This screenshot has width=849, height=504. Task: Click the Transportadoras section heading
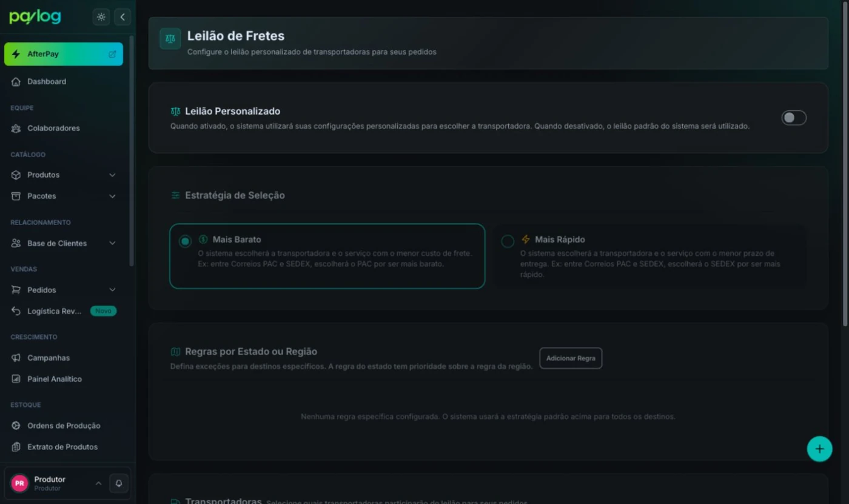click(223, 501)
